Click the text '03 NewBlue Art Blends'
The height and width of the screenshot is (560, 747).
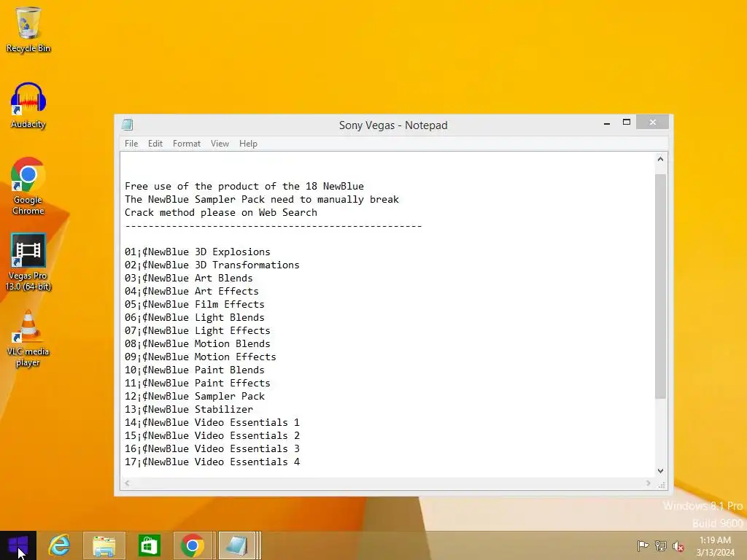point(189,278)
